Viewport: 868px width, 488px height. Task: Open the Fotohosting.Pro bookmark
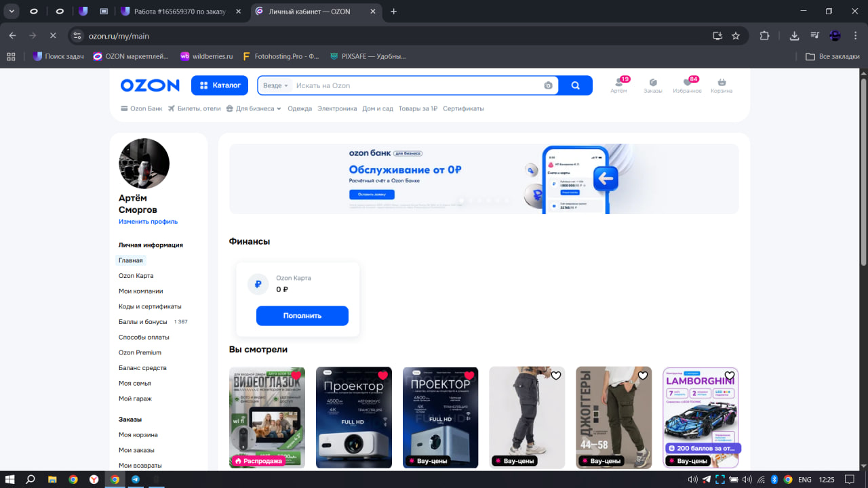pos(280,57)
